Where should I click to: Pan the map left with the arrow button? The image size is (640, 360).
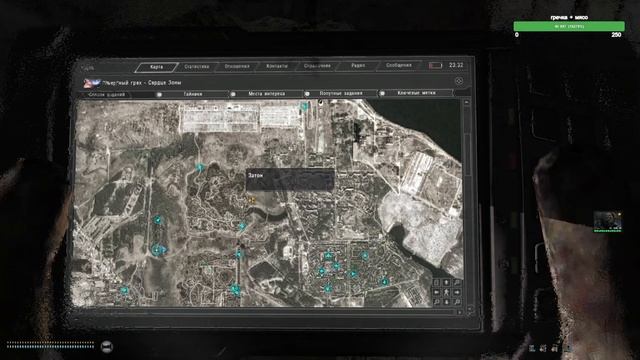coord(436,292)
